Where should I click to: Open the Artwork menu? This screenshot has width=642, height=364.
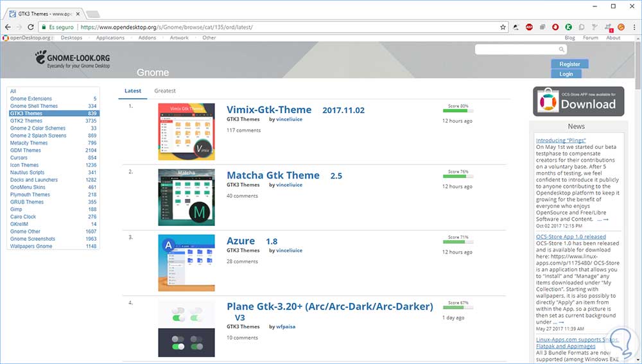click(179, 38)
